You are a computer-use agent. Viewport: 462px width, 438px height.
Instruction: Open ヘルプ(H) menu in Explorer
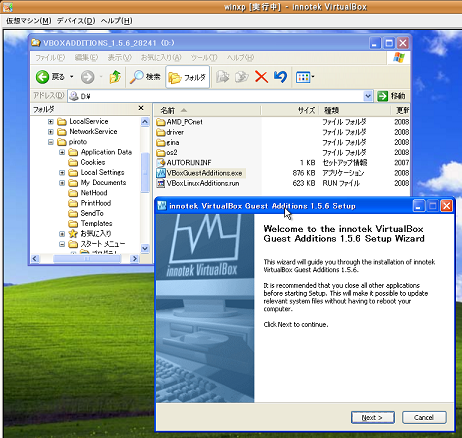click(x=240, y=58)
